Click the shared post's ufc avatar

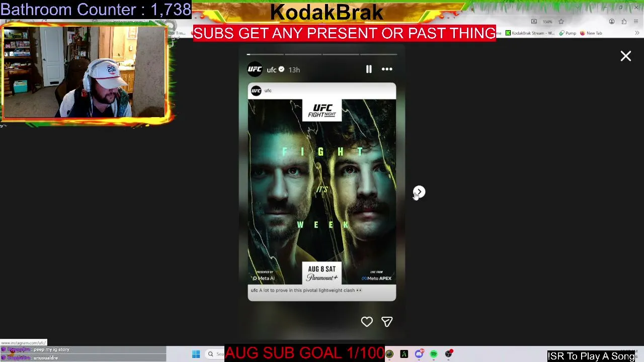pos(256,91)
